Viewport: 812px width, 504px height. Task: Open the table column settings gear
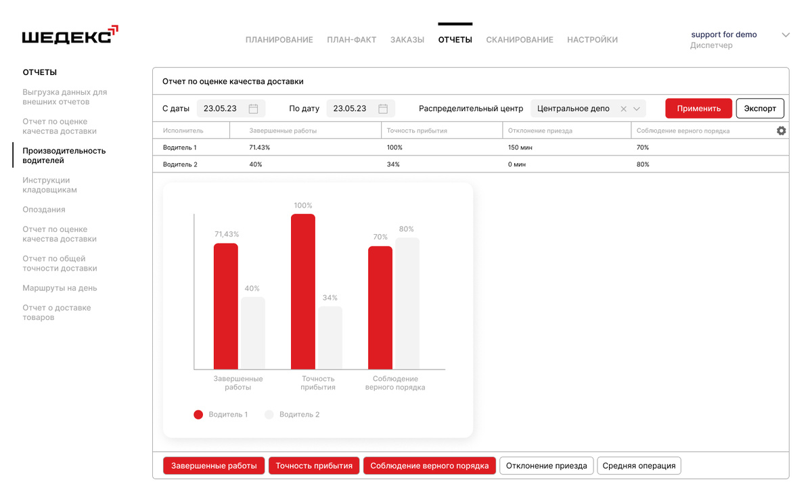[781, 131]
